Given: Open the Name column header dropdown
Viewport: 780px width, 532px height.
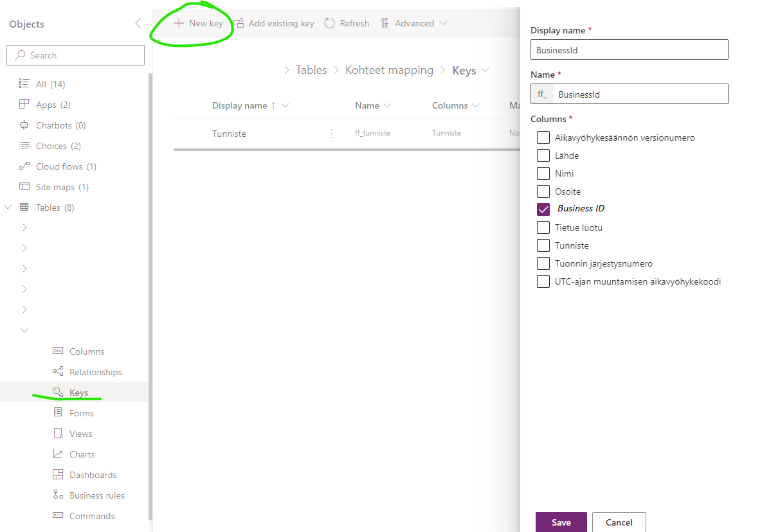Looking at the screenshot, I should (387, 105).
